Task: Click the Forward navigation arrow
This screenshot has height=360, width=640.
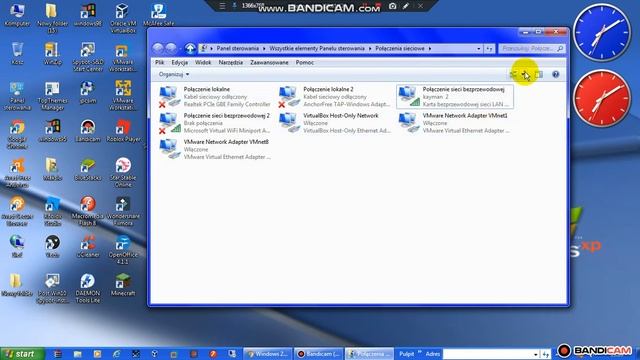Action: pyautogui.click(x=171, y=49)
